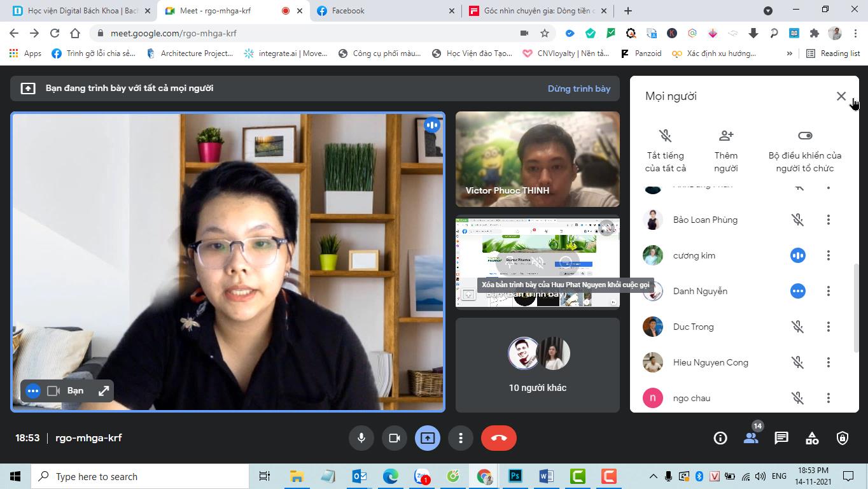Toggle the microphone in Meet controls
This screenshot has width=868, height=489.
[361, 438]
